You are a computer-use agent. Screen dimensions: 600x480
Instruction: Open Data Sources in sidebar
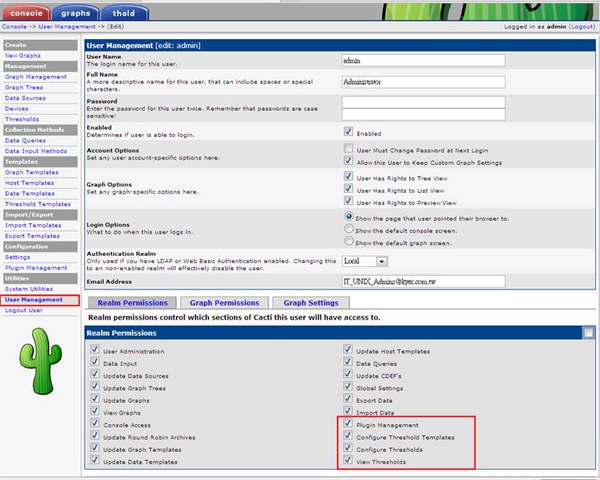pos(25,98)
